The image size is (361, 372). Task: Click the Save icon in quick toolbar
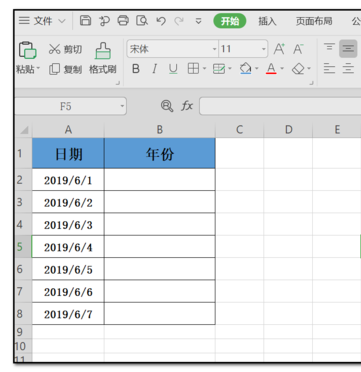[85, 21]
